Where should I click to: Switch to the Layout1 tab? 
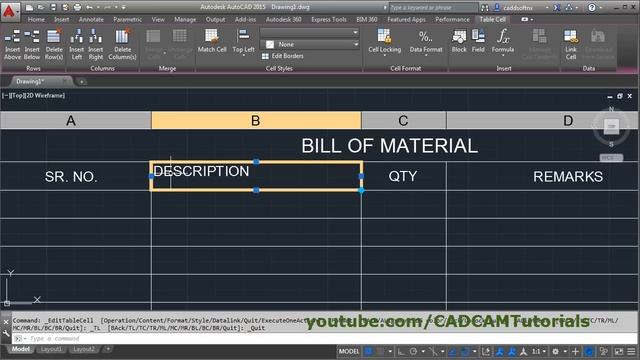coord(51,349)
